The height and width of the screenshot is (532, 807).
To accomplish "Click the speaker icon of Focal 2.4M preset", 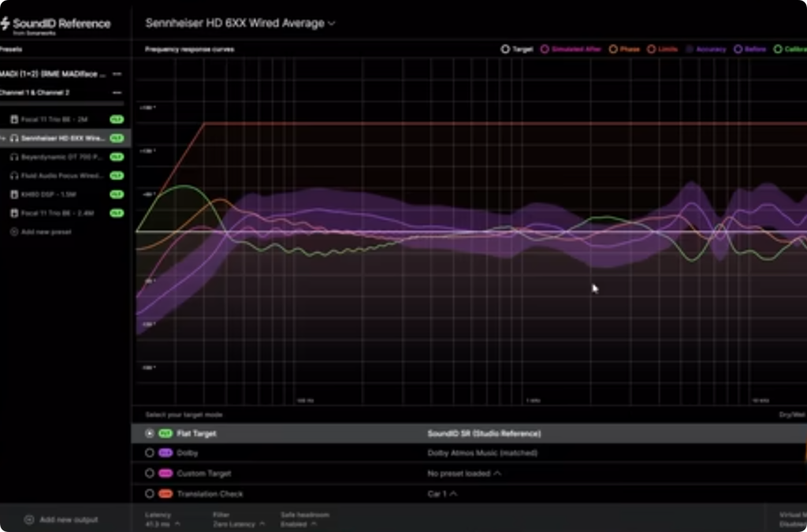I will point(14,213).
